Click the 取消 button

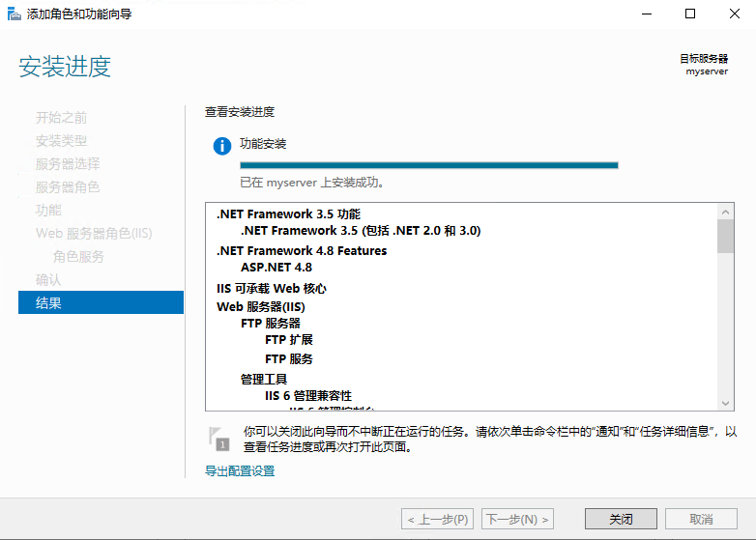701,519
